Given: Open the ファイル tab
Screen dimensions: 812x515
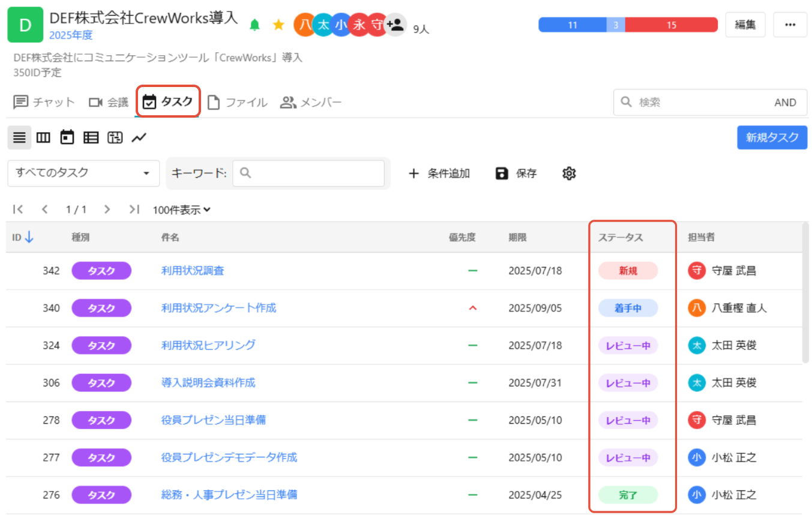Looking at the screenshot, I should pyautogui.click(x=237, y=102).
